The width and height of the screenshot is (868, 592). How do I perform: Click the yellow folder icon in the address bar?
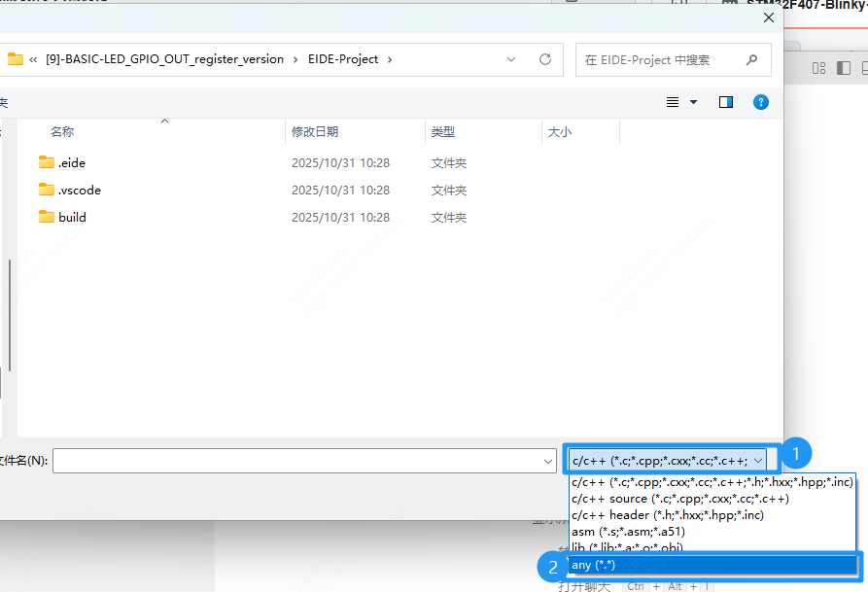click(x=16, y=58)
